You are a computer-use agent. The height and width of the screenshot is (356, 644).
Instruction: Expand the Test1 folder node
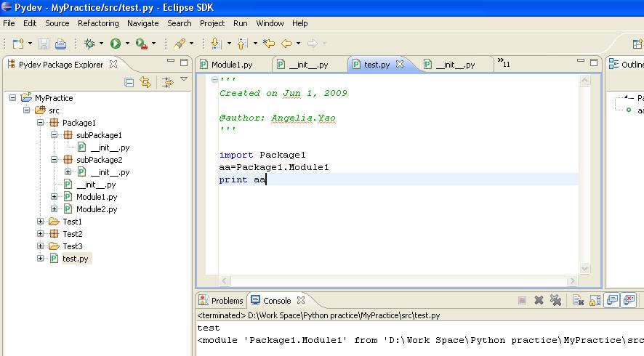(40, 222)
